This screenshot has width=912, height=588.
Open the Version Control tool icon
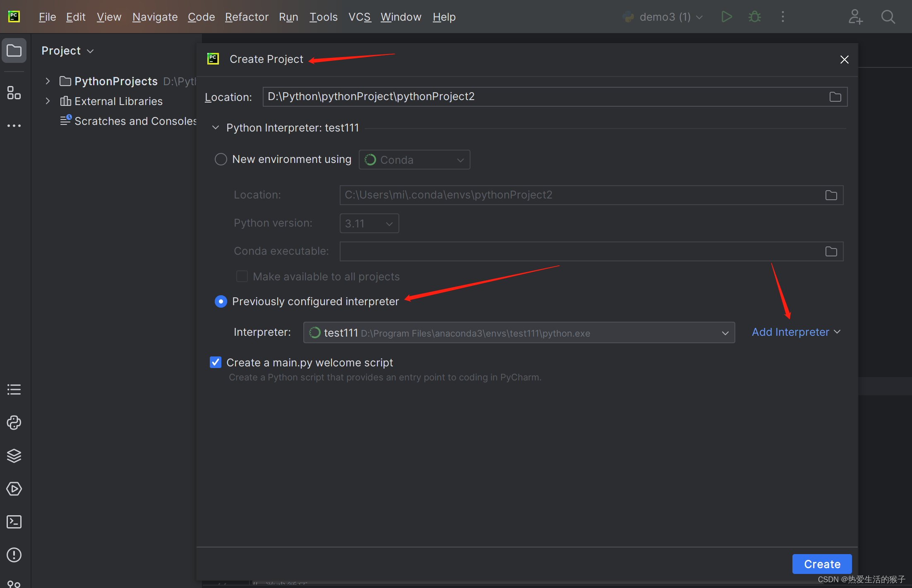point(14,583)
